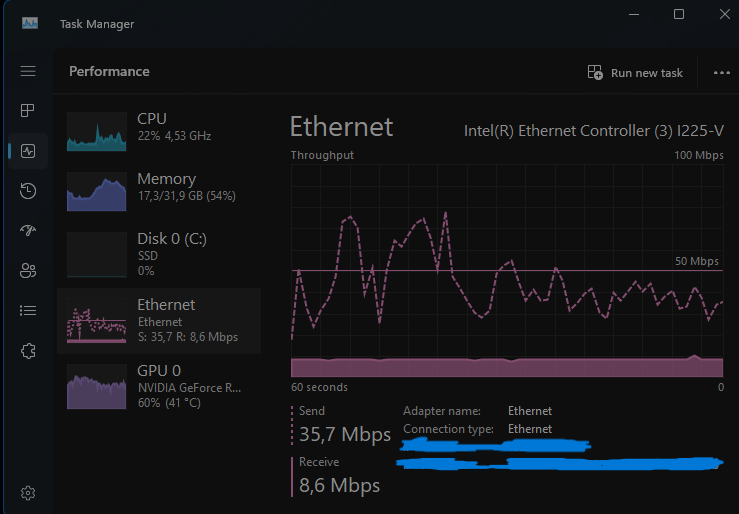Open the Details list icon
Image resolution: width=739 pixels, height=514 pixels.
pos(28,311)
